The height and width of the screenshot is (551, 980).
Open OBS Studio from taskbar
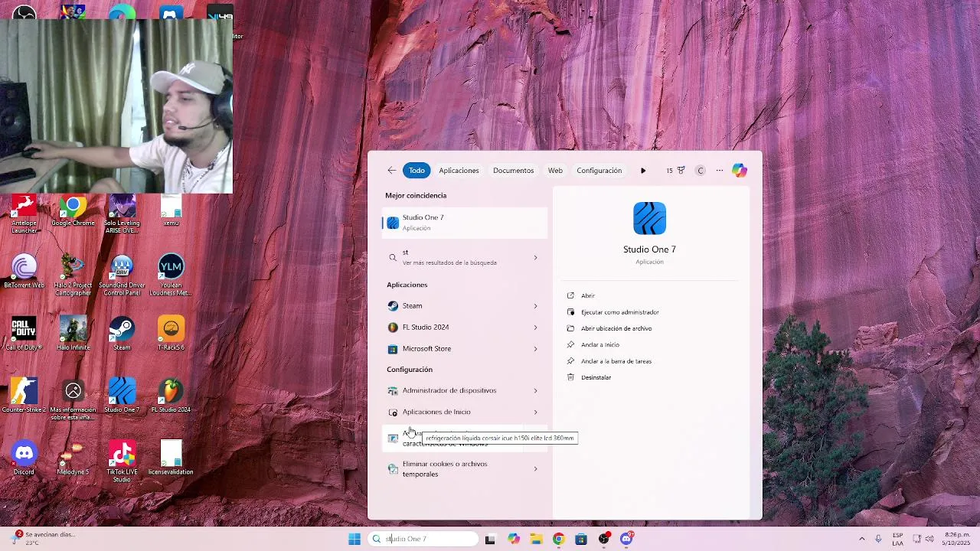click(x=603, y=539)
